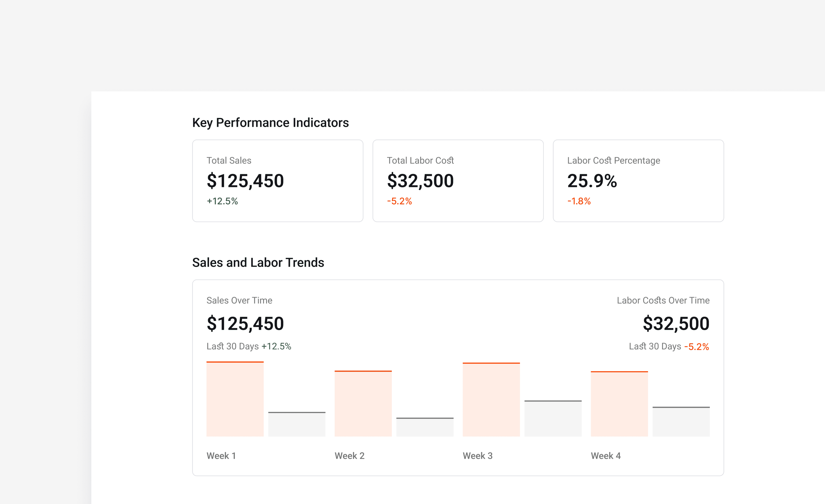This screenshot has width=825, height=504.
Task: Click the Week 1 labor cost bar
Action: coord(297,424)
